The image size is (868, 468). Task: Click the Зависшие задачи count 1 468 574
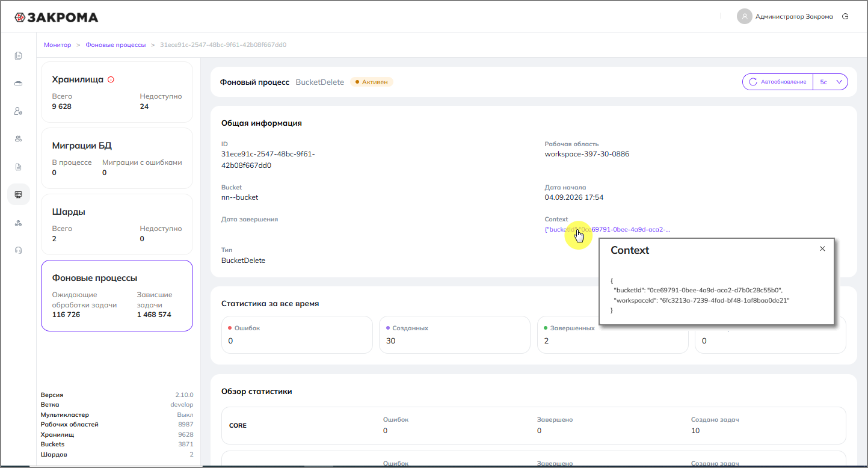click(x=154, y=315)
